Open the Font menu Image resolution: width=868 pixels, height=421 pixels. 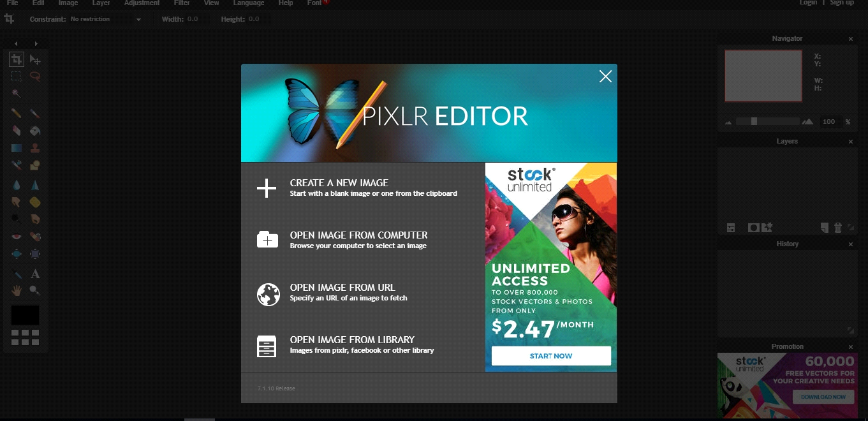pyautogui.click(x=314, y=3)
